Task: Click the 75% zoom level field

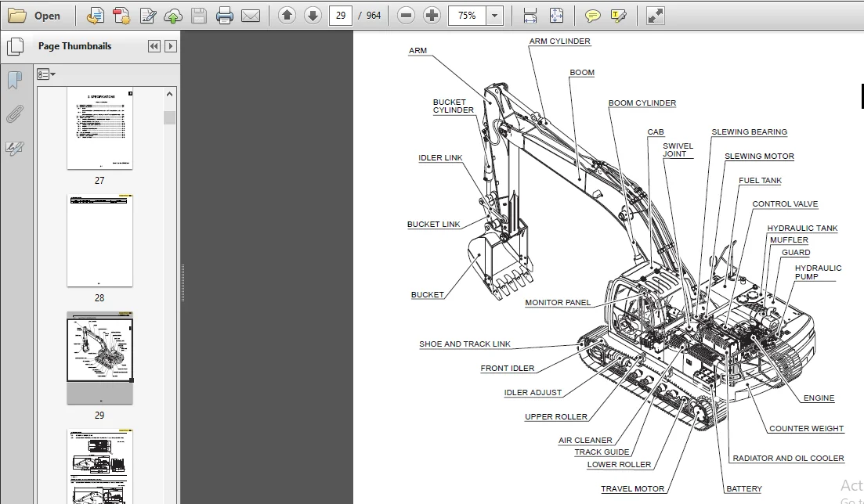Action: click(x=468, y=16)
